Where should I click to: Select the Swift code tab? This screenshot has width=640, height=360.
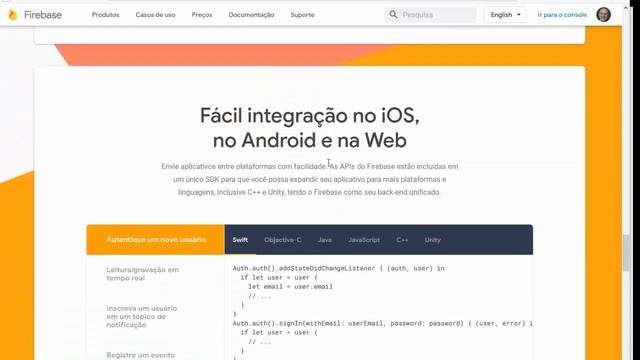coord(240,240)
